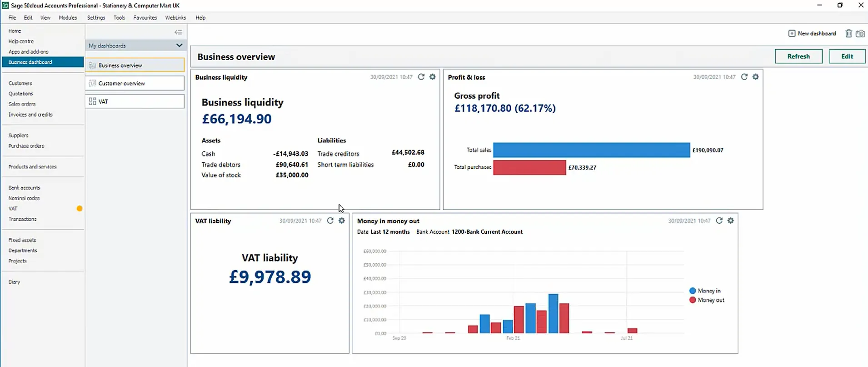Click the Refresh button
Viewport: 868px width, 367px height.
798,56
